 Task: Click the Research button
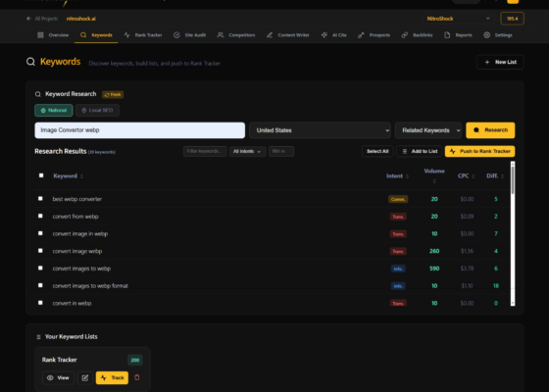coord(490,130)
